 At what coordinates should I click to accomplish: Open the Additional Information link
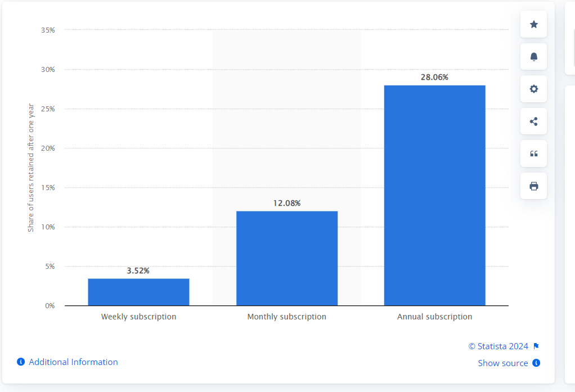point(73,362)
